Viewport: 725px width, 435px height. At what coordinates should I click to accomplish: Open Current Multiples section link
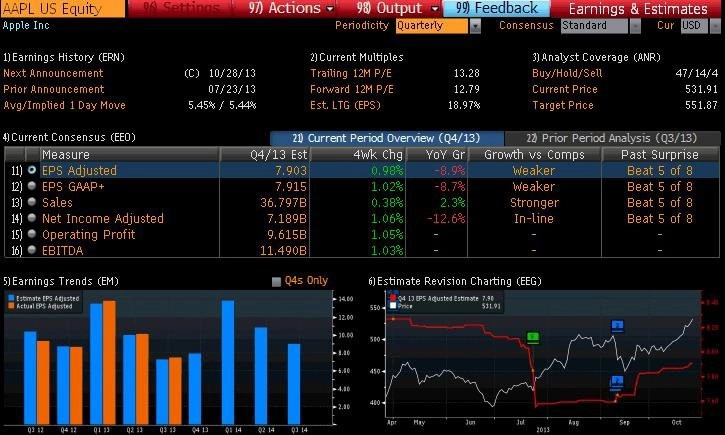click(356, 57)
